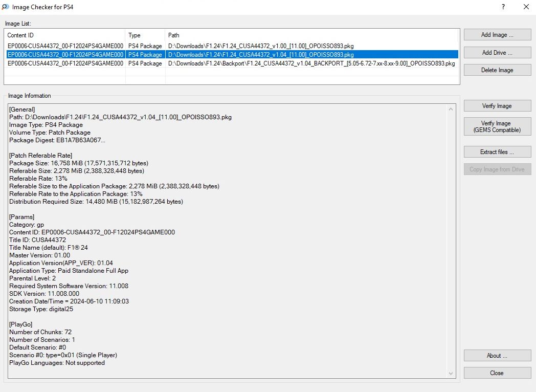Image resolution: width=536 pixels, height=392 pixels.
Task: Click the Application Type: Paid Standalone Full App line
Action: point(69,271)
